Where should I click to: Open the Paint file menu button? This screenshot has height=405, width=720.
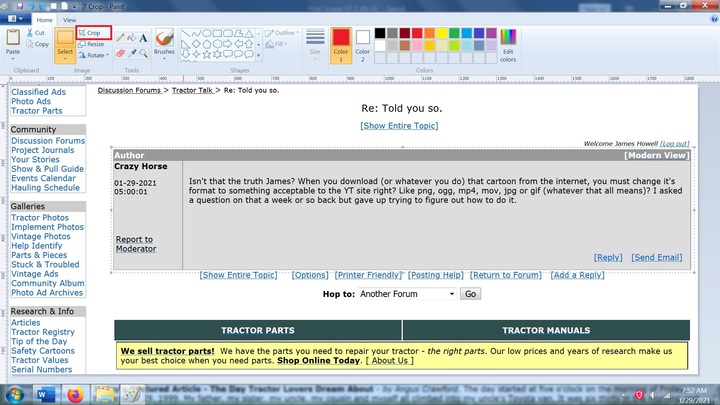15,19
